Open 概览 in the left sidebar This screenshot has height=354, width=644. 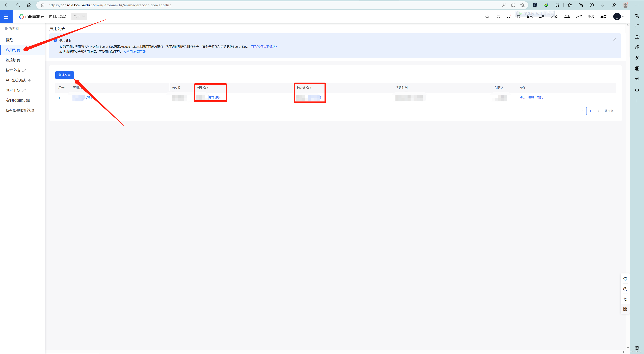(9, 40)
